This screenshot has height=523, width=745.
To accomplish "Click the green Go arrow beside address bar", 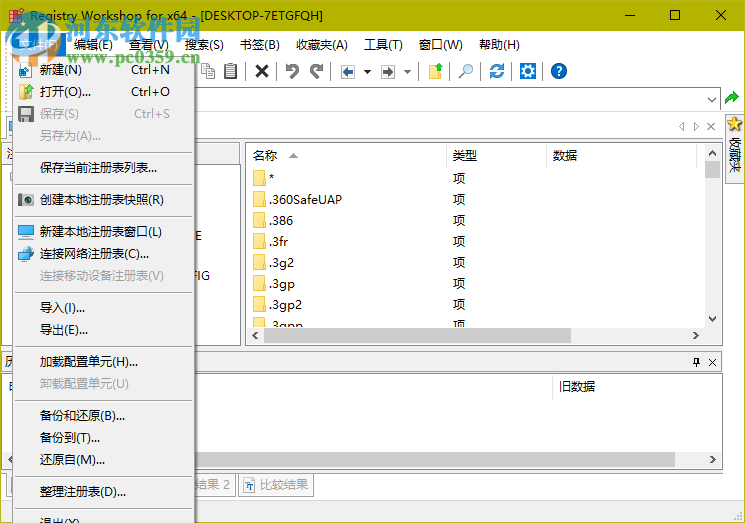I will point(732,98).
